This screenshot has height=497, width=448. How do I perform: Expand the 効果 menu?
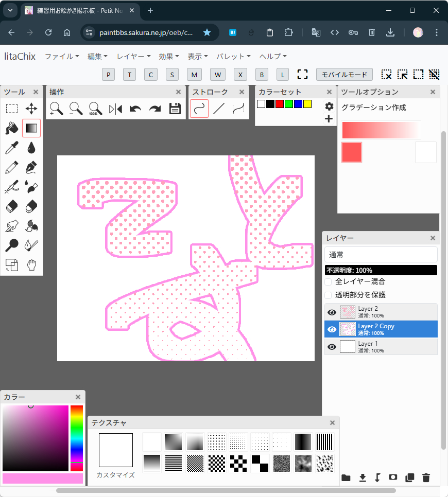(x=169, y=56)
